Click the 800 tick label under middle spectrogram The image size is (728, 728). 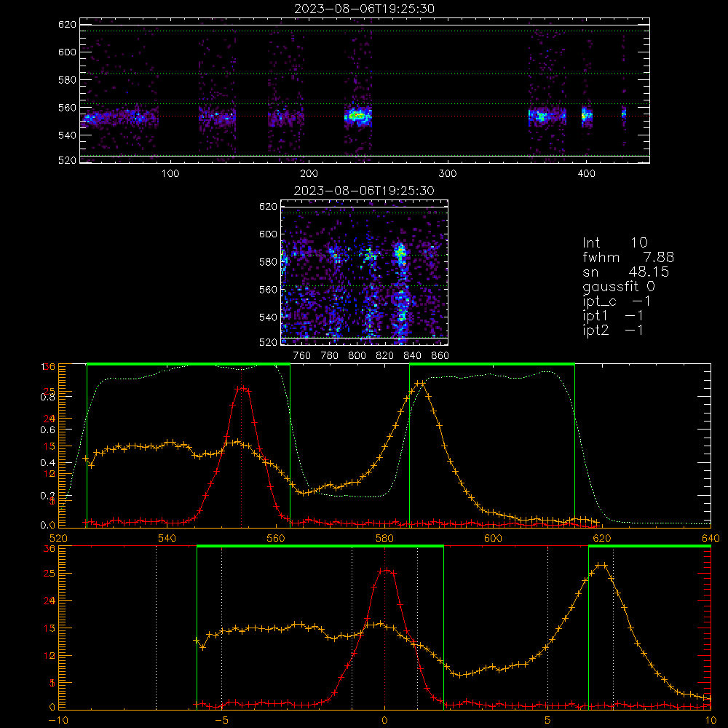357,356
